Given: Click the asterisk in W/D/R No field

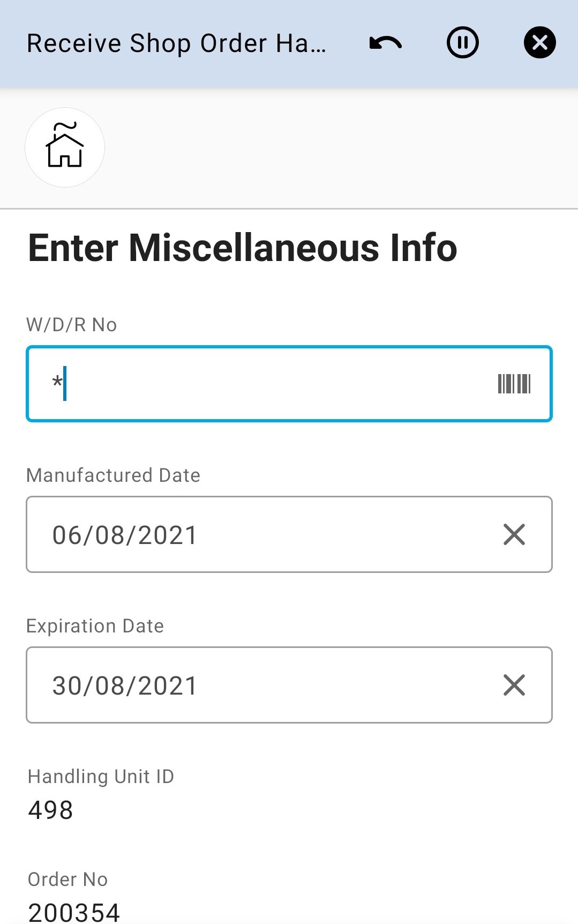Looking at the screenshot, I should click(57, 382).
